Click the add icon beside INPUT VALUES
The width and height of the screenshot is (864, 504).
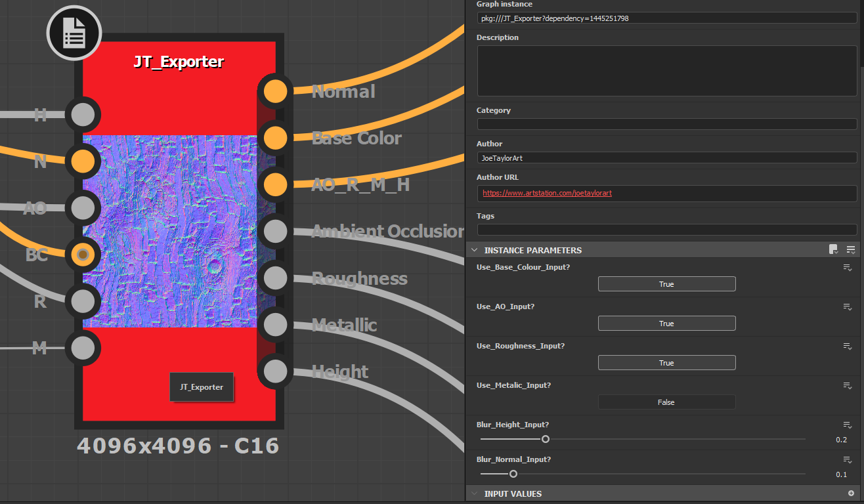click(851, 493)
